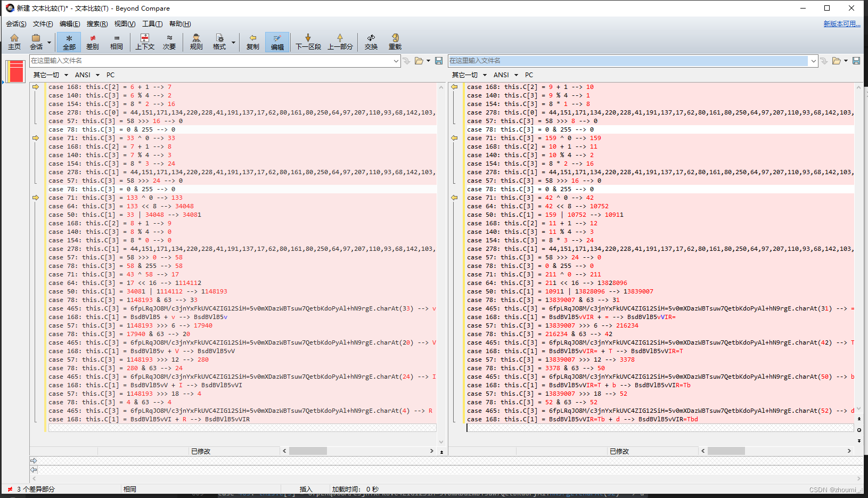This screenshot has width=868, height=498.
Task: Click copy-right arrow beside left '33 ^ 0' line
Action: point(36,138)
